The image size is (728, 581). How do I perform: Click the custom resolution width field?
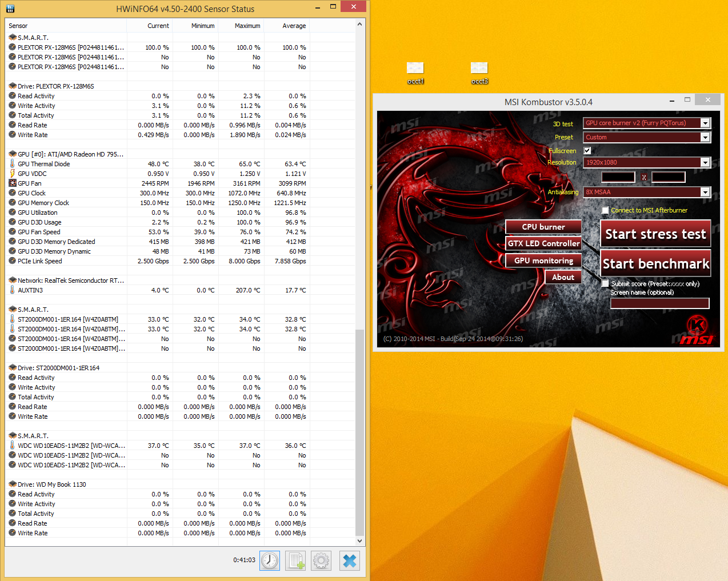click(x=618, y=177)
